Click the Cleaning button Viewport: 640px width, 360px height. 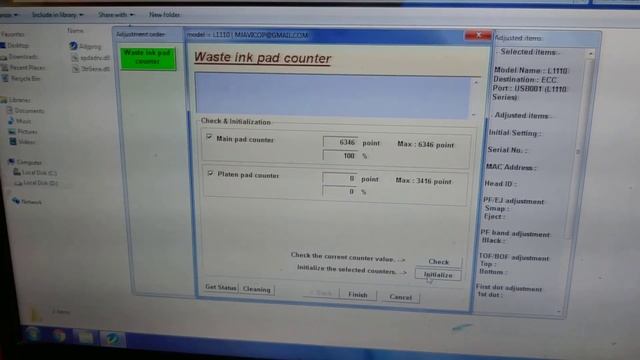pyautogui.click(x=257, y=289)
